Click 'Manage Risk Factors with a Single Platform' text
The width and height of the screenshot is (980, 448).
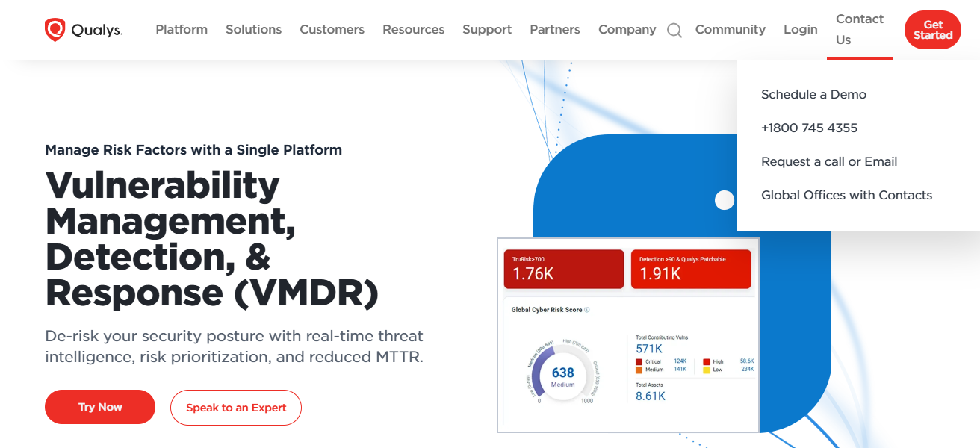pos(193,149)
